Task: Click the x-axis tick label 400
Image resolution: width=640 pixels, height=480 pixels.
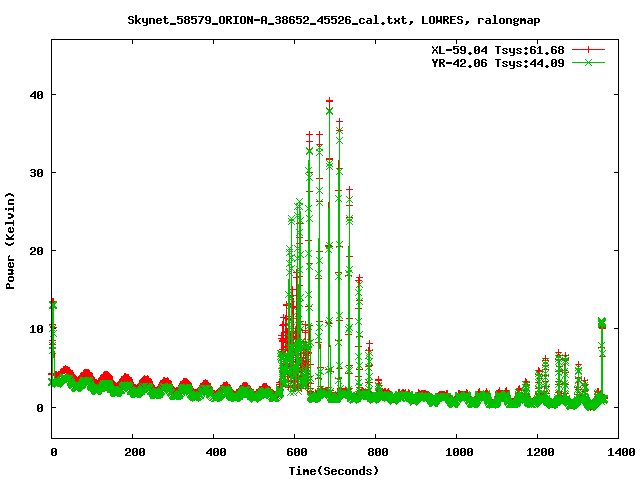Action: point(216,452)
